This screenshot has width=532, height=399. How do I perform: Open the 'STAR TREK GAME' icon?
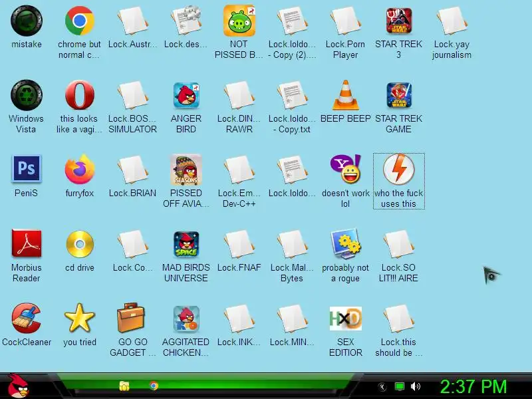[398, 95]
